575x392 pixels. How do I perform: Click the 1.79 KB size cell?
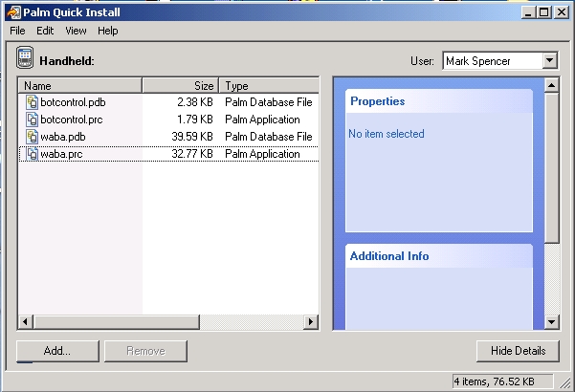[x=195, y=120]
